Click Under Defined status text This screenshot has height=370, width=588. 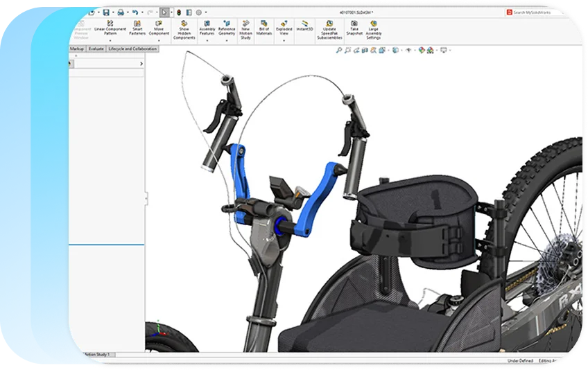pyautogui.click(x=520, y=360)
